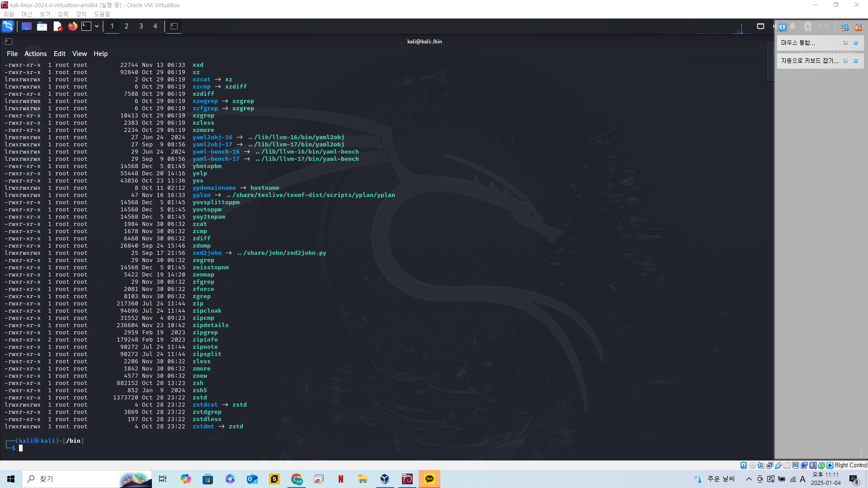Open the file manager panel icon
The width and height of the screenshot is (868, 488).
42,26
